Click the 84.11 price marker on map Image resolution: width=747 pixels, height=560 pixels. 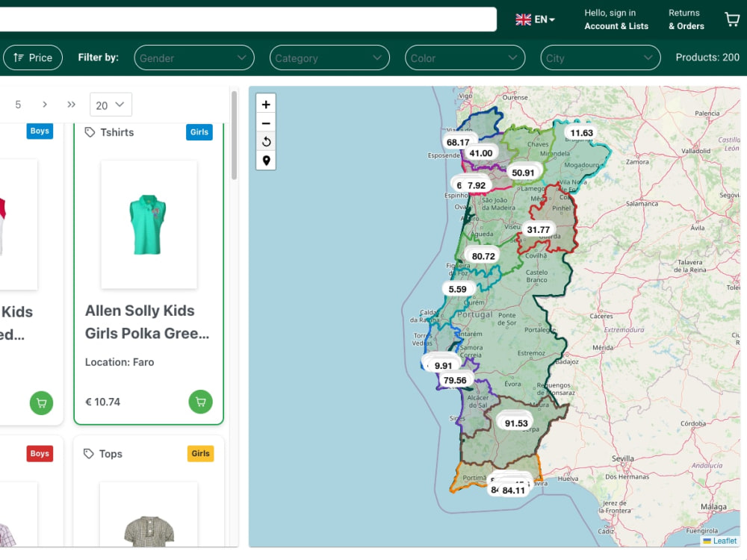tap(513, 491)
